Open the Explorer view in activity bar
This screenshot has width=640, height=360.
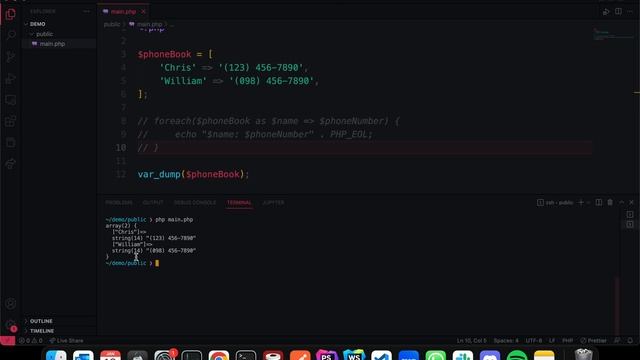click(x=11, y=14)
